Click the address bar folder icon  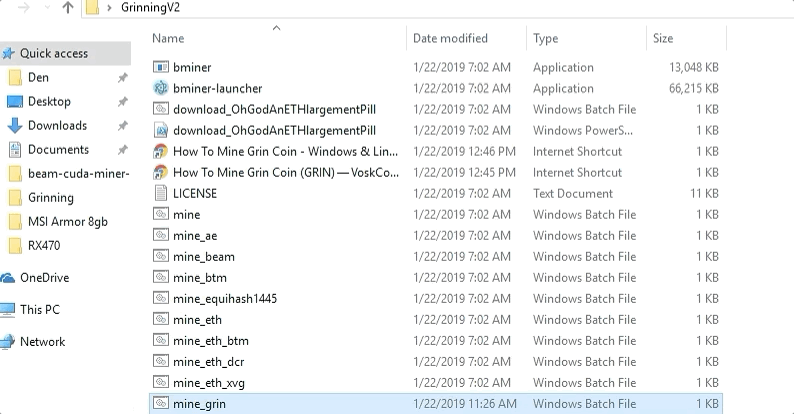point(92,8)
